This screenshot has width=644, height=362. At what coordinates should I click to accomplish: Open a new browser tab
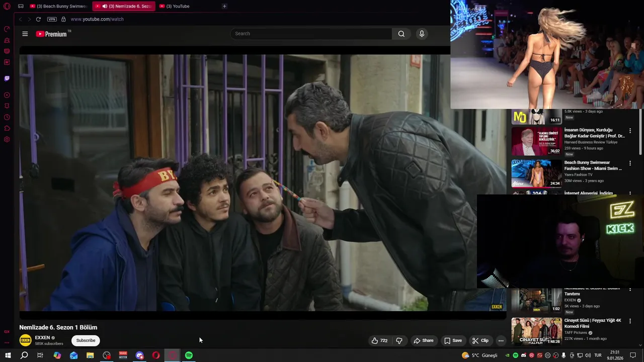224,6
